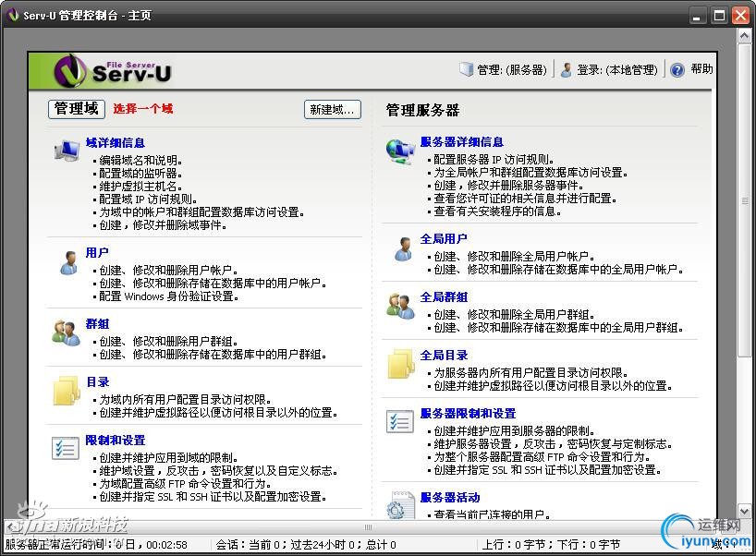Click the text 为服务器内所有用户配置目录访问权限。
Screen dimensions: 756x556
click(x=532, y=373)
